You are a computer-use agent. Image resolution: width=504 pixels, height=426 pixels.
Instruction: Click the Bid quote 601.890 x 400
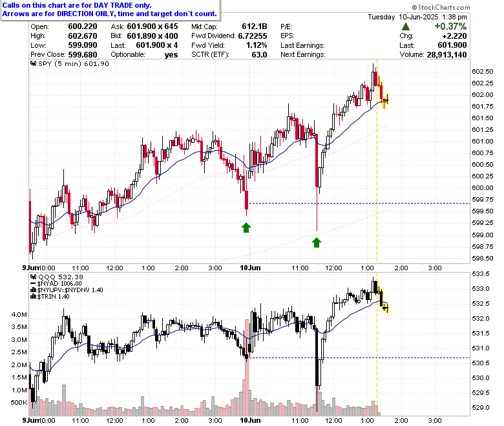pos(152,36)
